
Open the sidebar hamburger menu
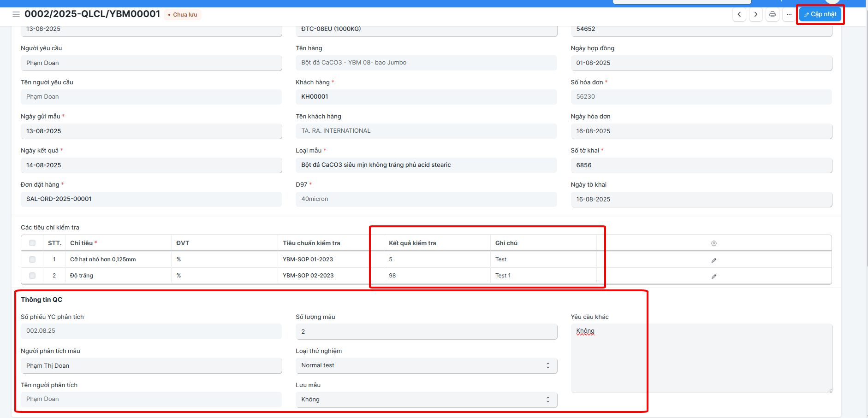tap(16, 14)
